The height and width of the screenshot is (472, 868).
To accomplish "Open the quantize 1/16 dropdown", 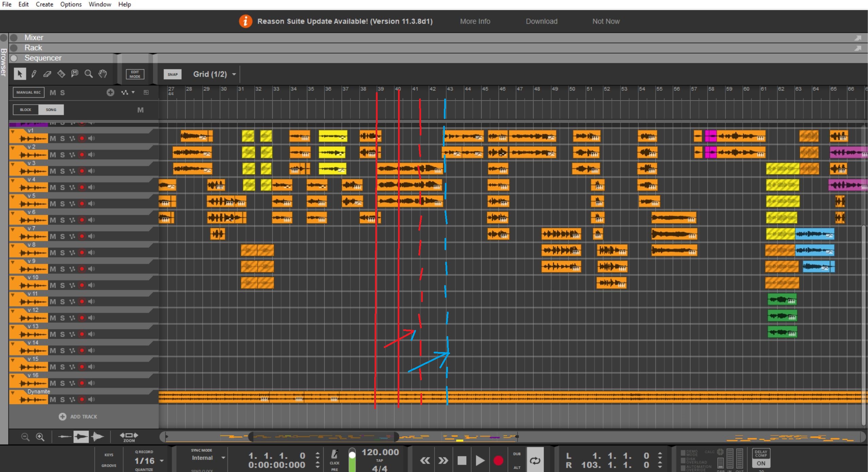I will point(162,461).
